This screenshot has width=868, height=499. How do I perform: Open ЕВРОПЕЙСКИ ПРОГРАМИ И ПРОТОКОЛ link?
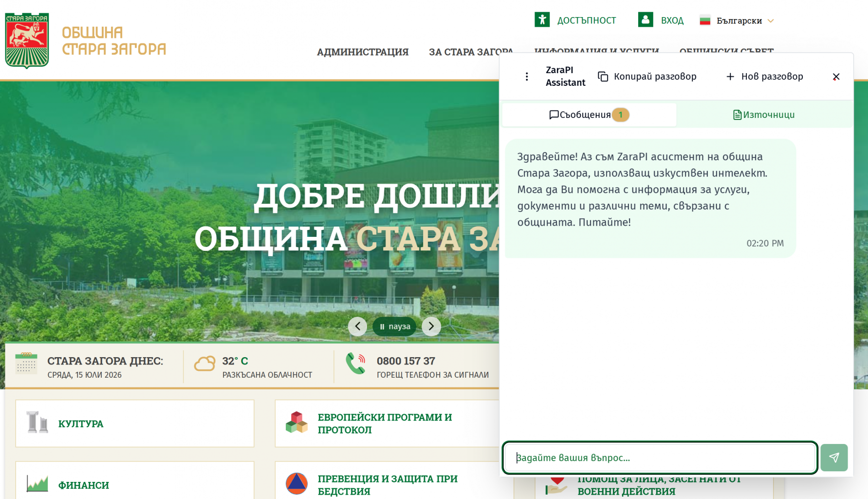click(x=385, y=423)
